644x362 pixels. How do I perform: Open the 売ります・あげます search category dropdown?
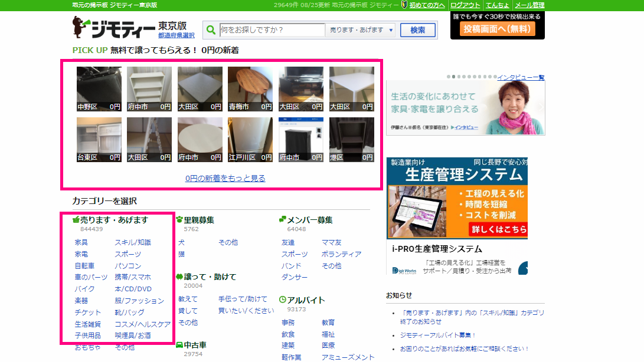[x=361, y=30]
